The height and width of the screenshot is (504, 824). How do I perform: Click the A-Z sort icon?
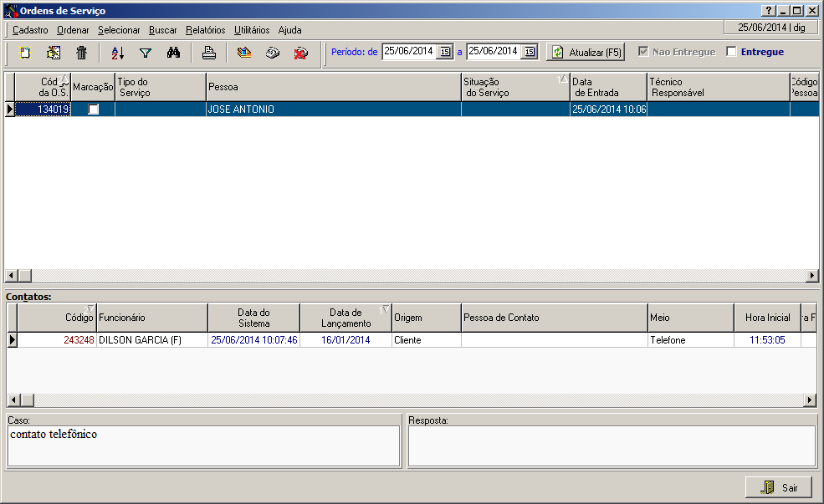(x=117, y=53)
